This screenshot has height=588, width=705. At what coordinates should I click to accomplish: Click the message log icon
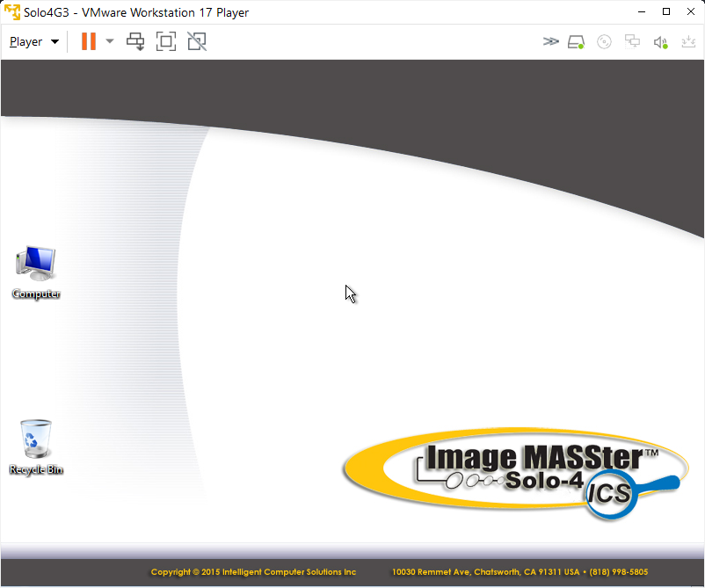687,41
